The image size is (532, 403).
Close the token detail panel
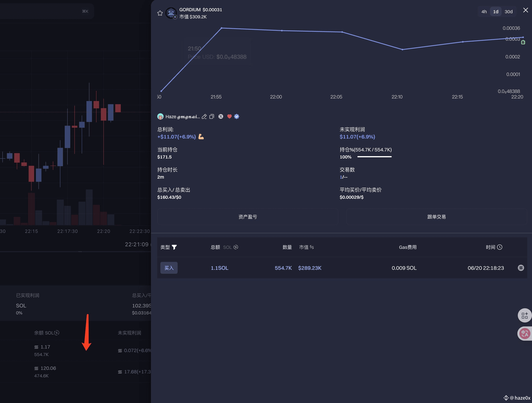pyautogui.click(x=525, y=10)
